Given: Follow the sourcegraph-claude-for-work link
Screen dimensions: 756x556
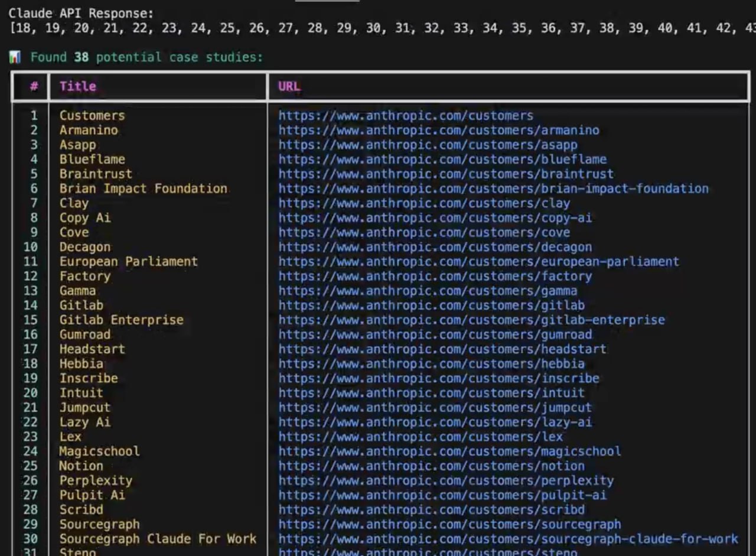Looking at the screenshot, I should pos(508,539).
